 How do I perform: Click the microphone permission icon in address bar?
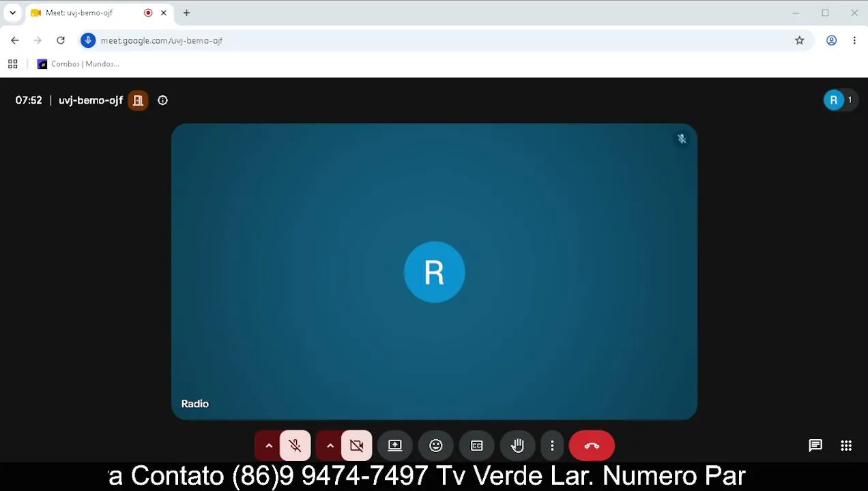point(88,40)
